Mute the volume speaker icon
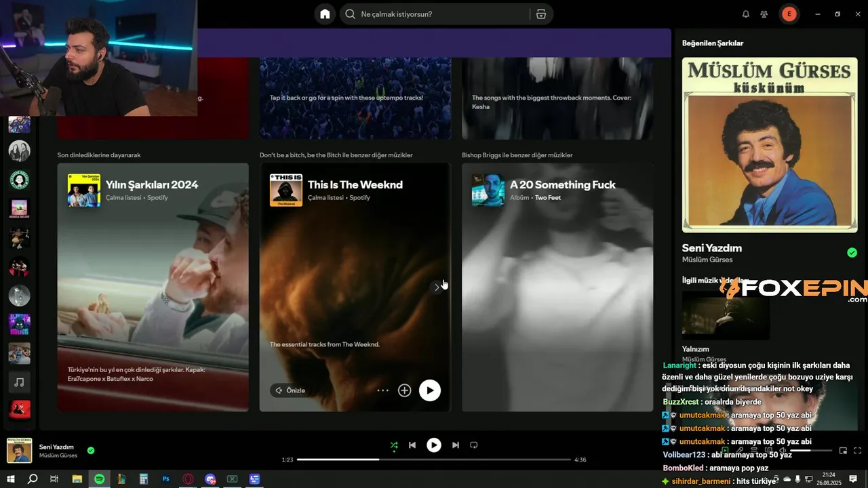The height and width of the screenshot is (488, 868). pyautogui.click(x=783, y=450)
